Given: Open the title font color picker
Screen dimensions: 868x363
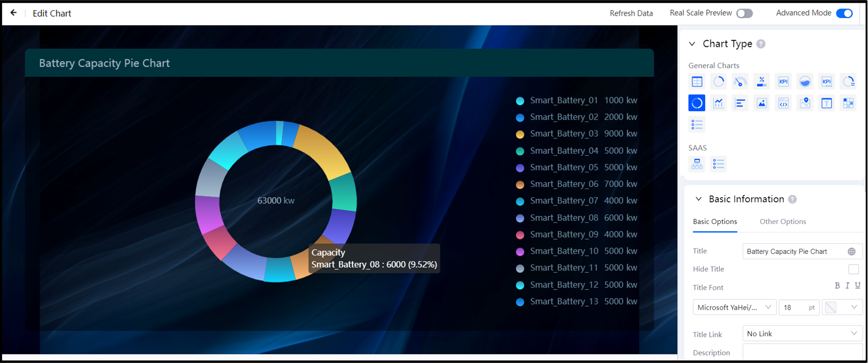Looking at the screenshot, I should pos(841,307).
